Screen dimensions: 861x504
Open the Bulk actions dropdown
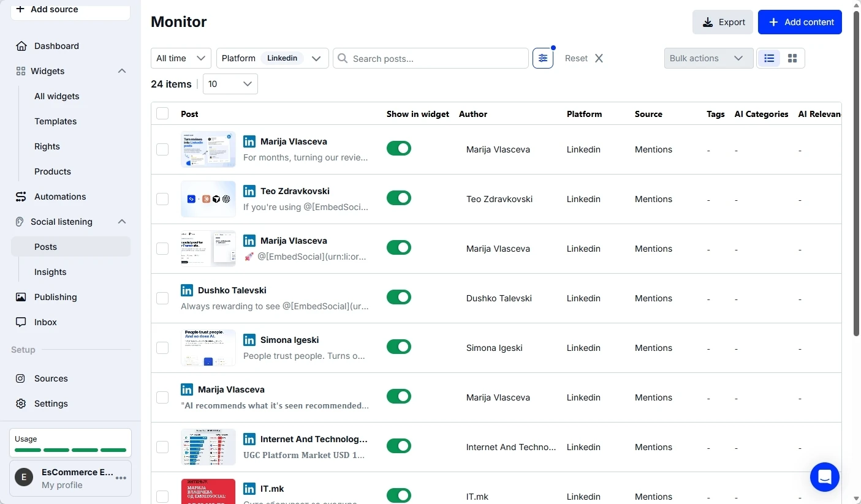[708, 58]
